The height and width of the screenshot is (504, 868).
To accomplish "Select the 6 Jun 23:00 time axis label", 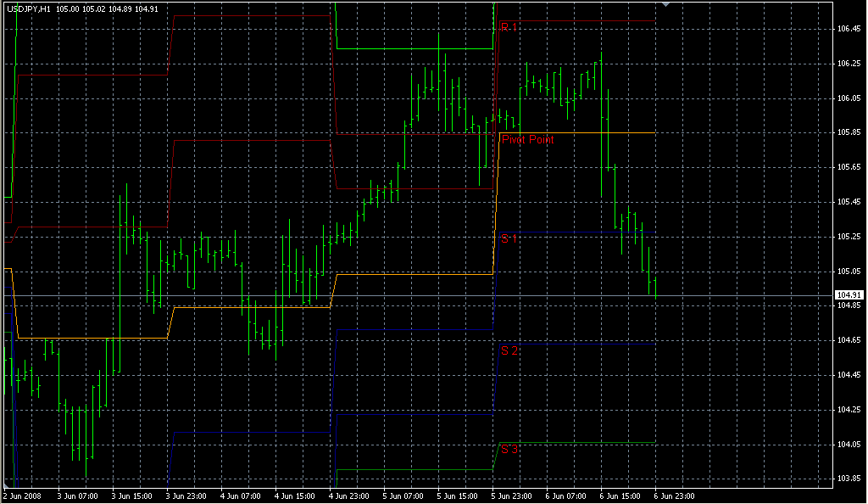I will coord(674,496).
